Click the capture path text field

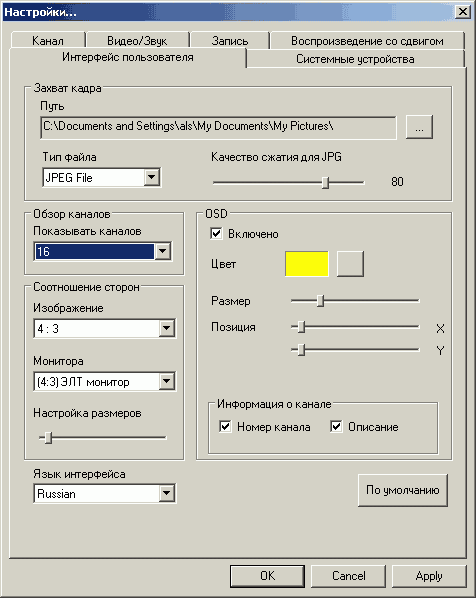(x=218, y=127)
